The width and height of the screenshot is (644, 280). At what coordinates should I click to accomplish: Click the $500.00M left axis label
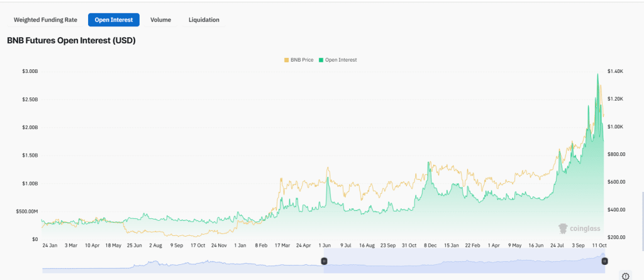[x=28, y=211]
